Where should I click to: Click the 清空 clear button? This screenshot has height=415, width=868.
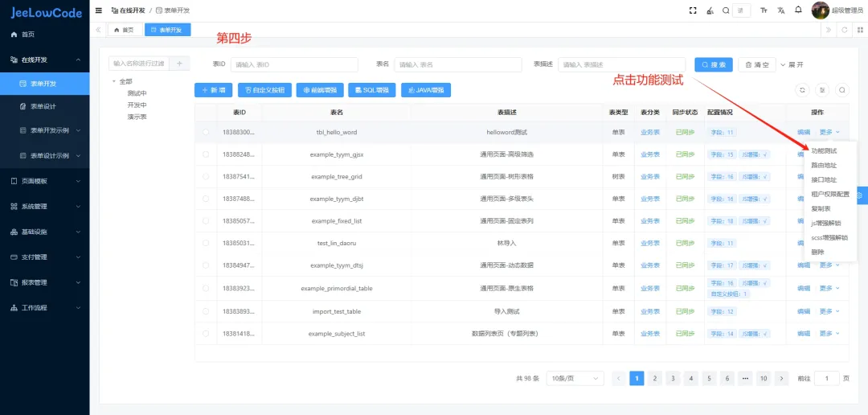757,65
